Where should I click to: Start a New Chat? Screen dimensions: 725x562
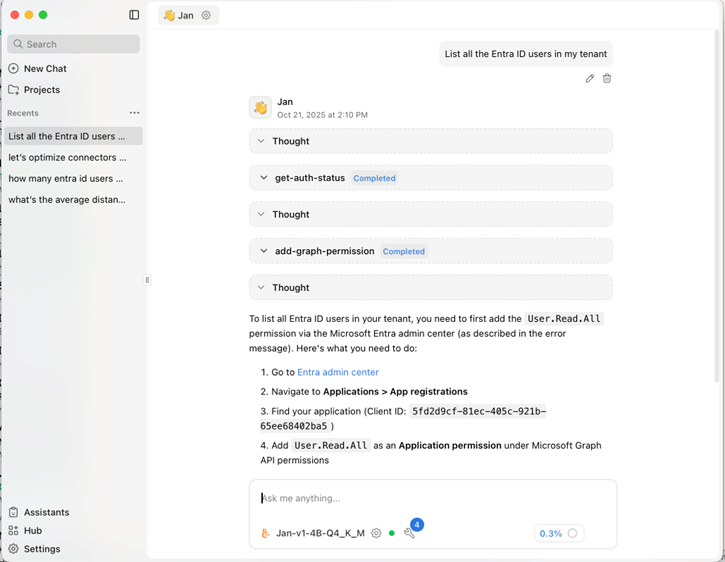pos(45,69)
